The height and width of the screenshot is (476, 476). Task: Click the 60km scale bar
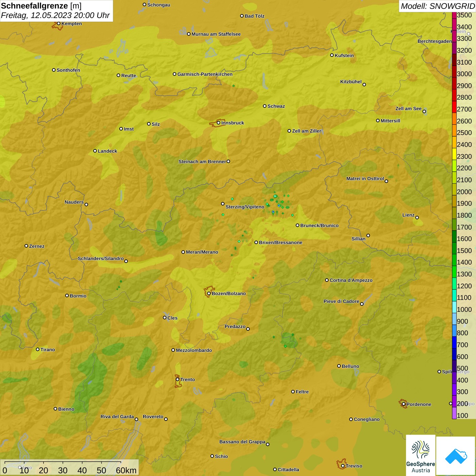tap(63, 462)
